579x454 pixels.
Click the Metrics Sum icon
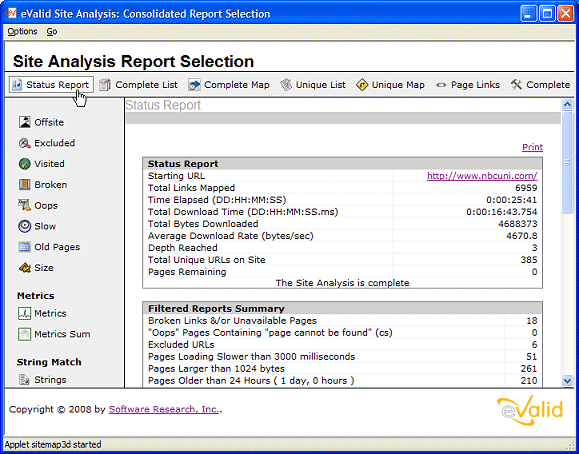pyautogui.click(x=25, y=334)
